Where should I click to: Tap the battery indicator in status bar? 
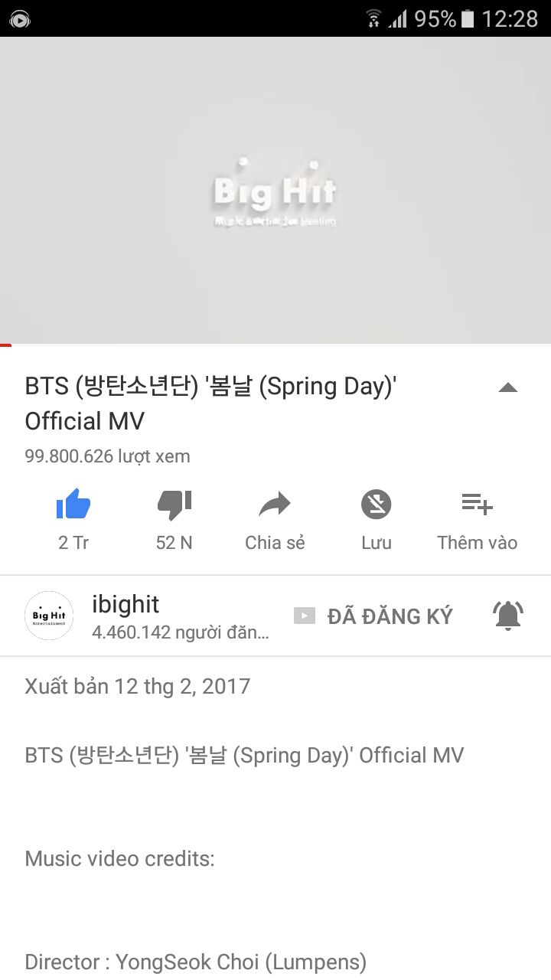click(468, 18)
